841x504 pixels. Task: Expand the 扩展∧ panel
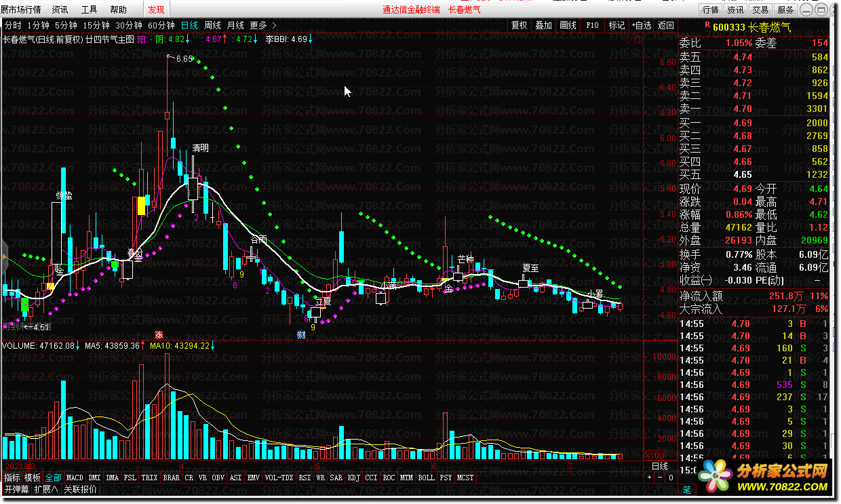pos(47,489)
